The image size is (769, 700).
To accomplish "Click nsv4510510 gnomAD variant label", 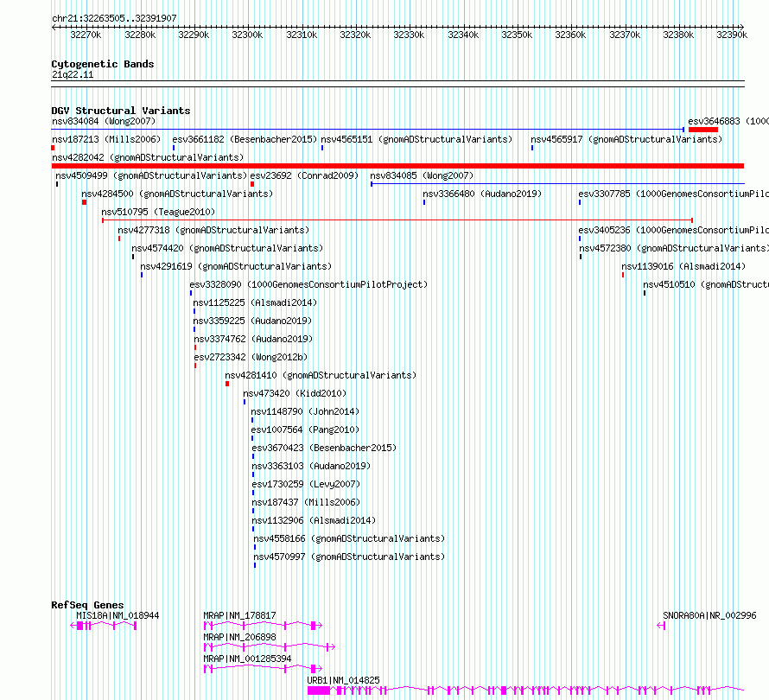I will point(706,284).
